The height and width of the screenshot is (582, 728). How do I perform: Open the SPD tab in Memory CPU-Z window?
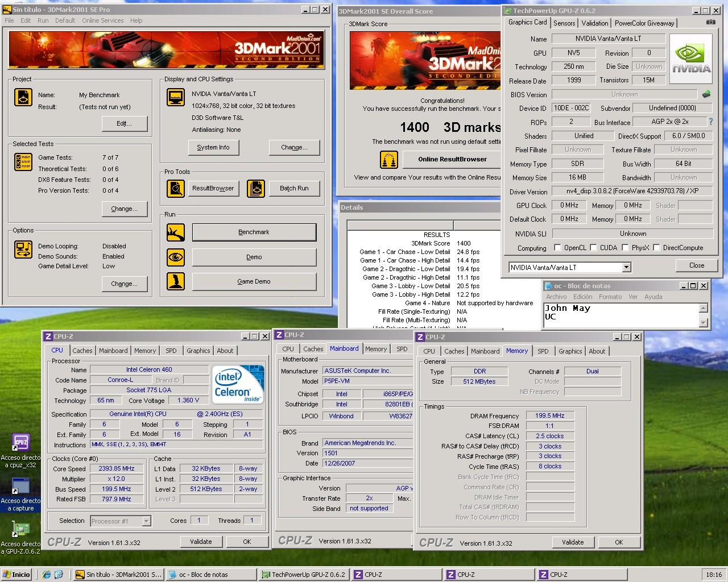pos(543,351)
